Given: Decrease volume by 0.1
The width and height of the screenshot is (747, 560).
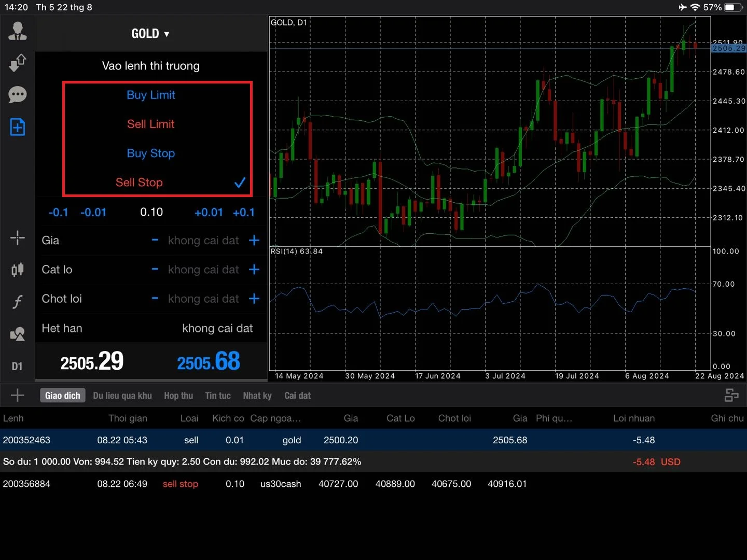Looking at the screenshot, I should point(58,213).
